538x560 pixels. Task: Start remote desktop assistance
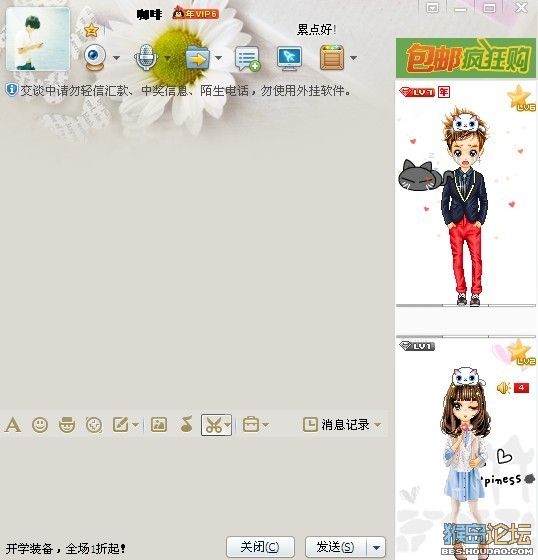tap(289, 58)
